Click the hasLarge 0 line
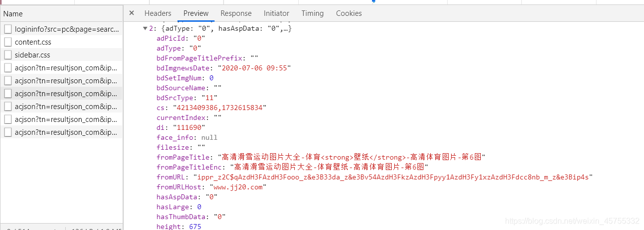644x230 pixels. point(179,207)
